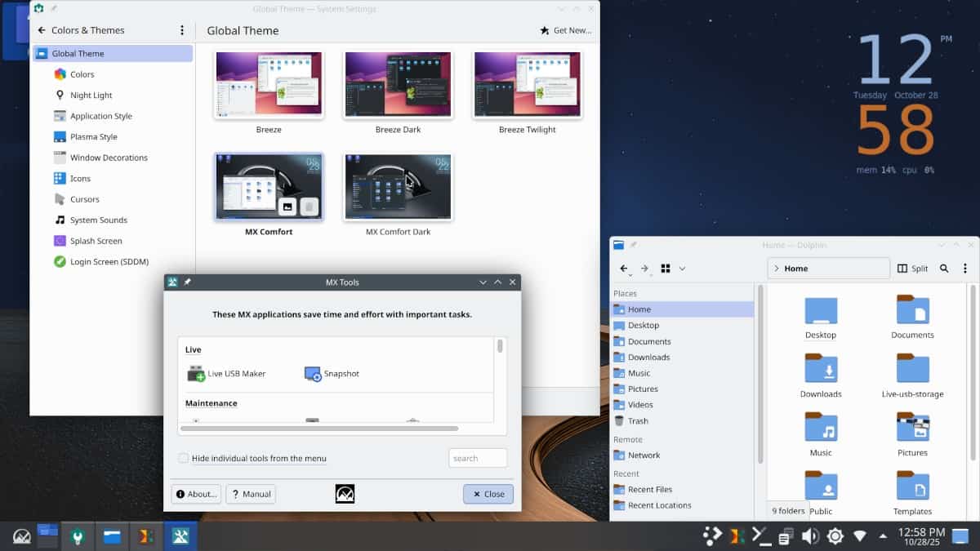Go back in Dolphin
Screen dimensions: 980x551
tap(624, 268)
